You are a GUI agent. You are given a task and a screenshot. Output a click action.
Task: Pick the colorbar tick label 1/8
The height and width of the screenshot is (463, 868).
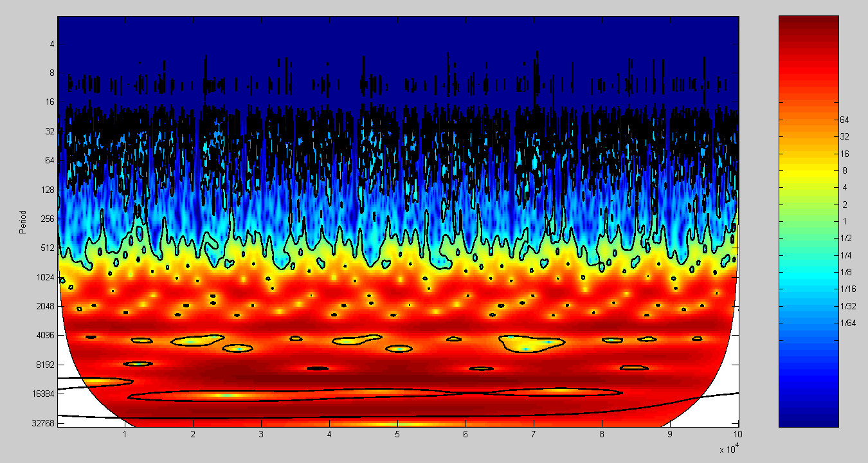coord(846,272)
